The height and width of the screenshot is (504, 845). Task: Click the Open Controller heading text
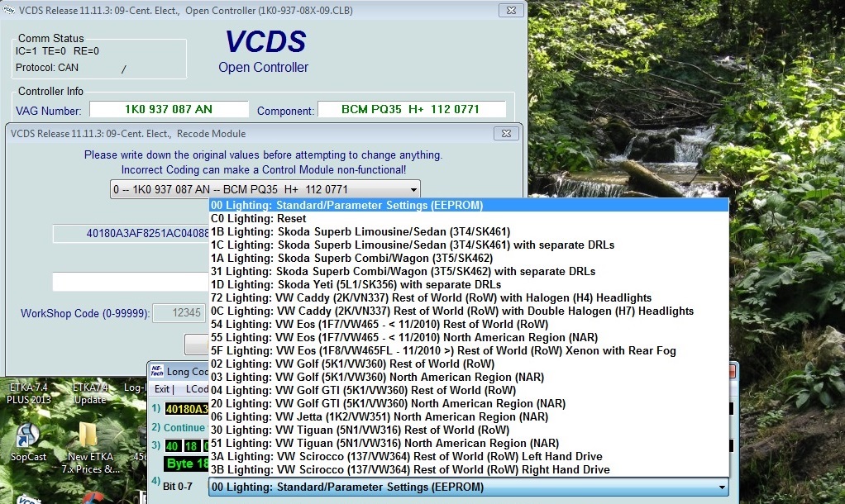[x=264, y=67]
